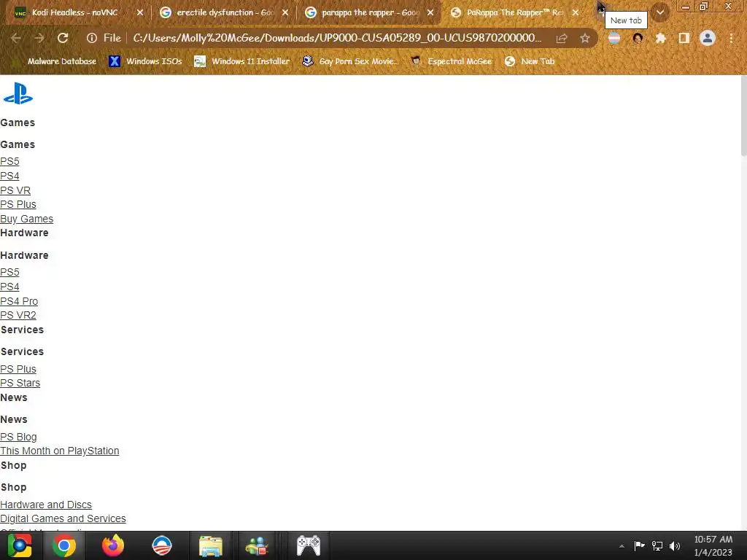Open the side panel icon
This screenshot has width=747, height=560.
point(684,38)
